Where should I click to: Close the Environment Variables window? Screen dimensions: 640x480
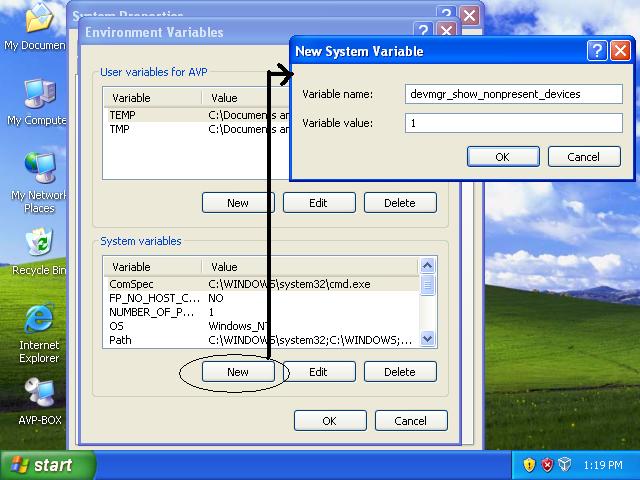[447, 30]
